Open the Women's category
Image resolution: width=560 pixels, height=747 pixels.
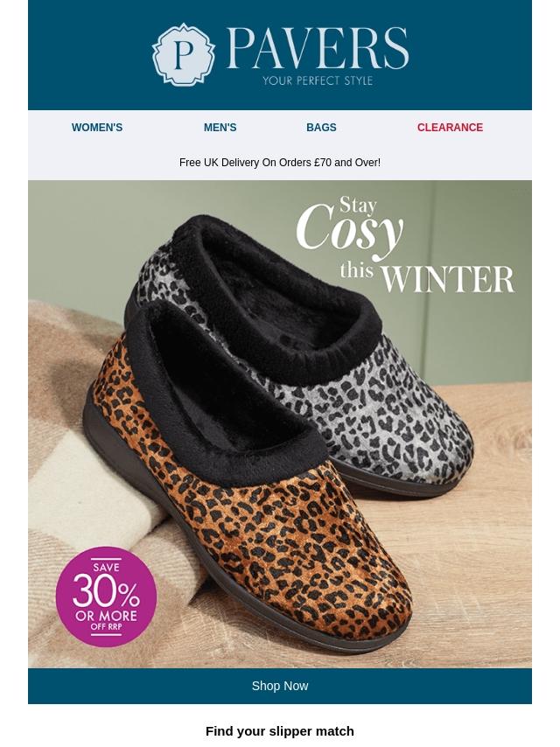click(97, 127)
